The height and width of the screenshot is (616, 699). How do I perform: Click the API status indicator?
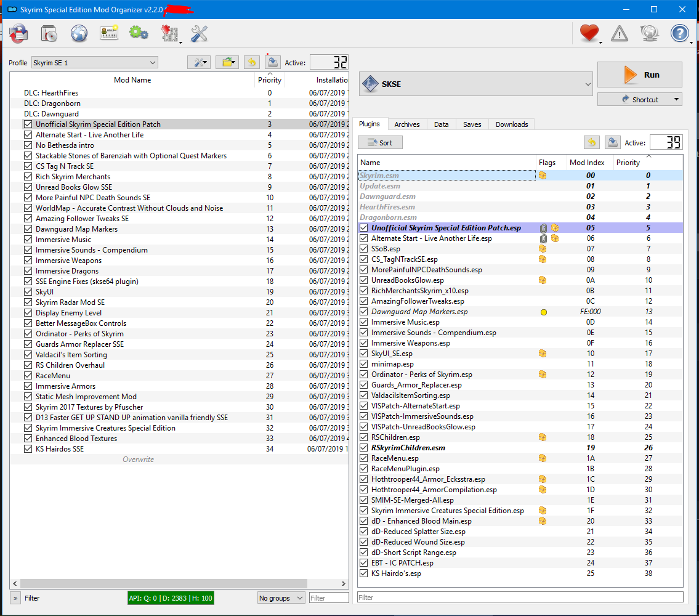[171, 598]
